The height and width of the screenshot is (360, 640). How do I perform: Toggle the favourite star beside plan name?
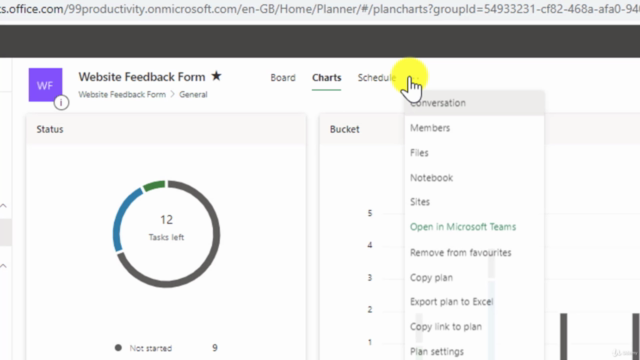coord(216,76)
